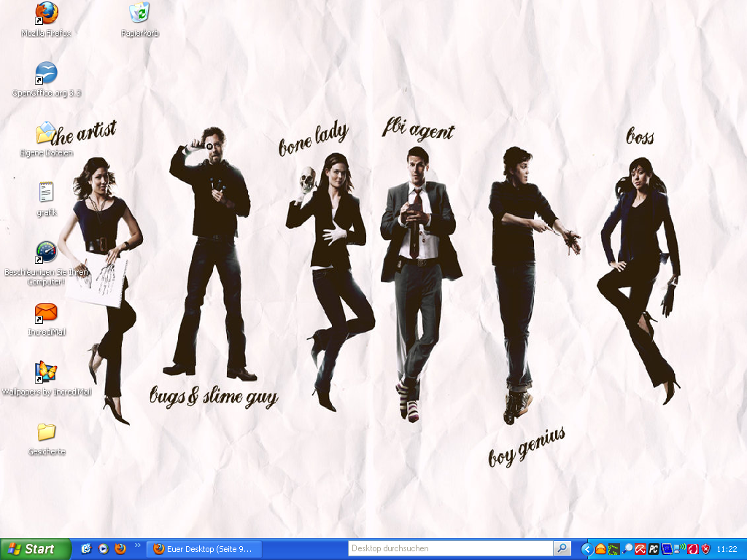Expand hidden quick launch items chevron

[138, 545]
